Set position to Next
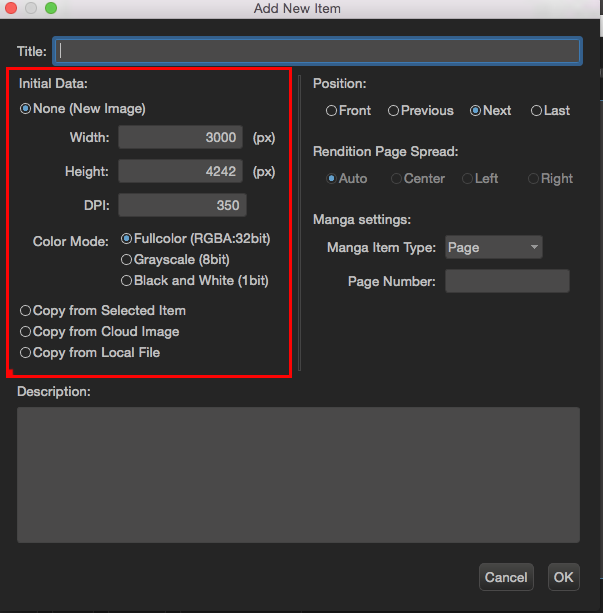The height and width of the screenshot is (613, 603). [490, 111]
